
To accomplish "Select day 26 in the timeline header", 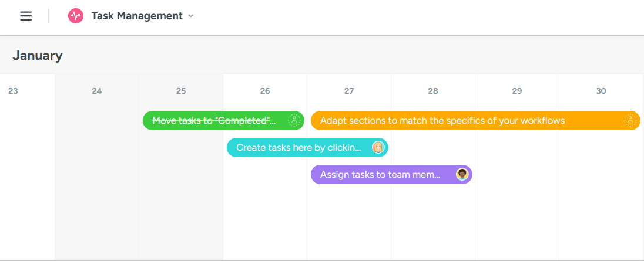I will click(x=265, y=91).
